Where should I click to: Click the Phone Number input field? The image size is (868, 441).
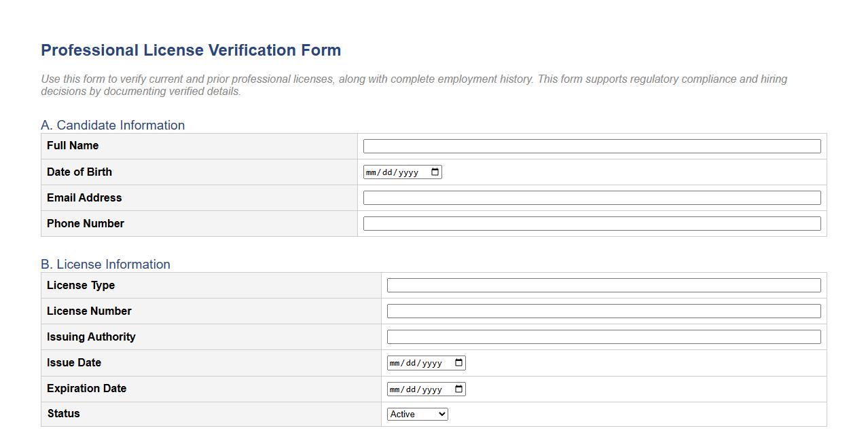click(591, 223)
